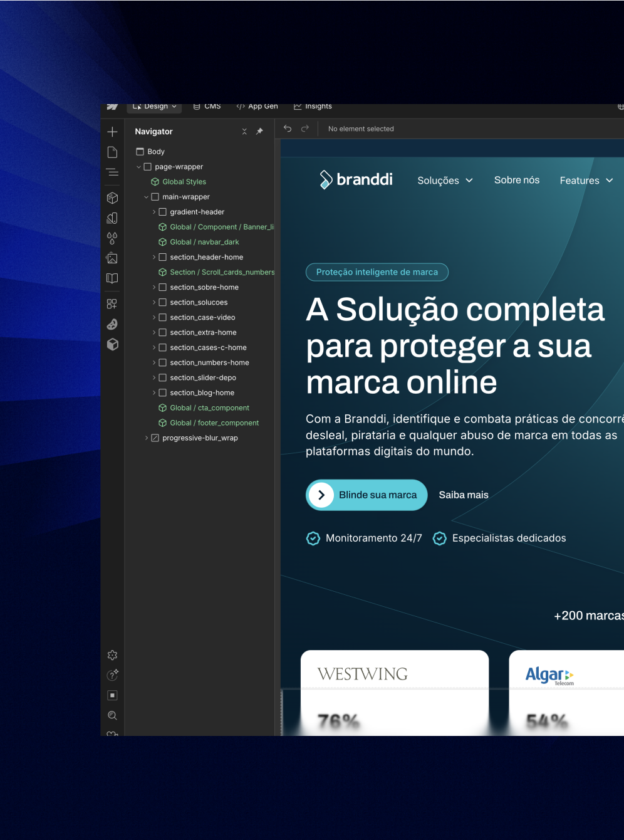Click the No element selected label
624x840 pixels.
click(361, 129)
